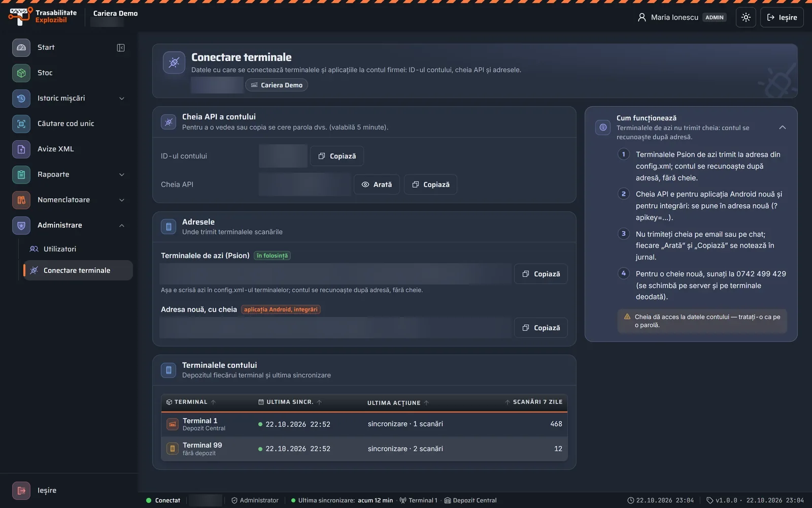Collapse the Administrare section
This screenshot has height=508, width=812.
click(69, 225)
